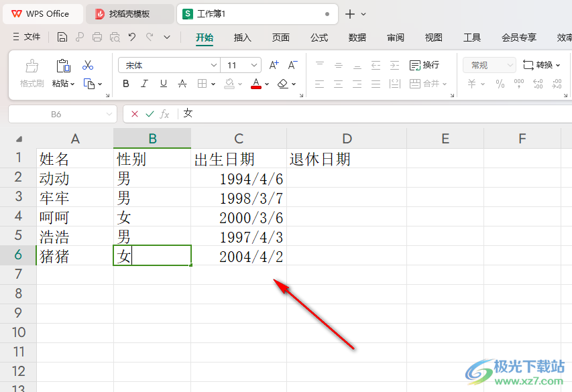Open the 公式 ribbon tab
Screen dimensions: 572x392
(x=319, y=38)
